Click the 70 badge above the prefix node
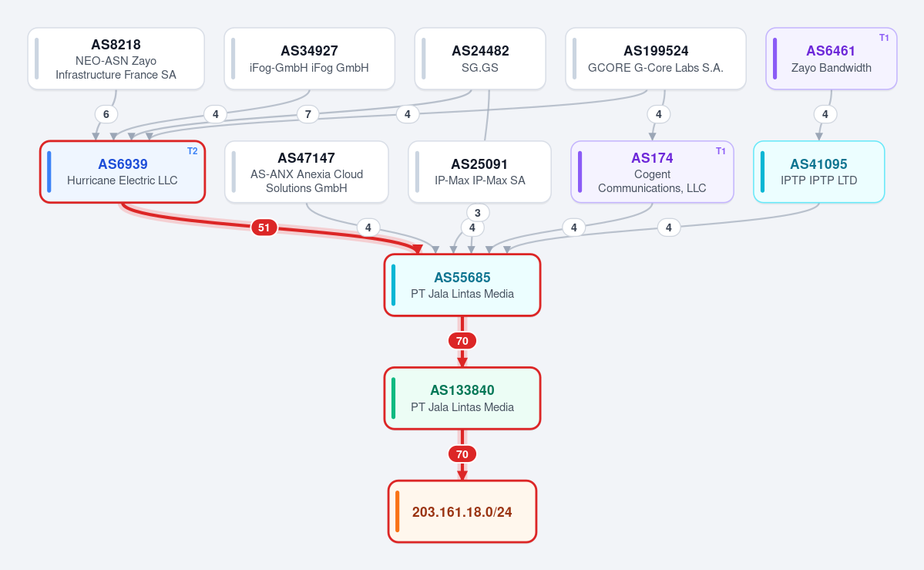924x570 pixels. pos(462,454)
